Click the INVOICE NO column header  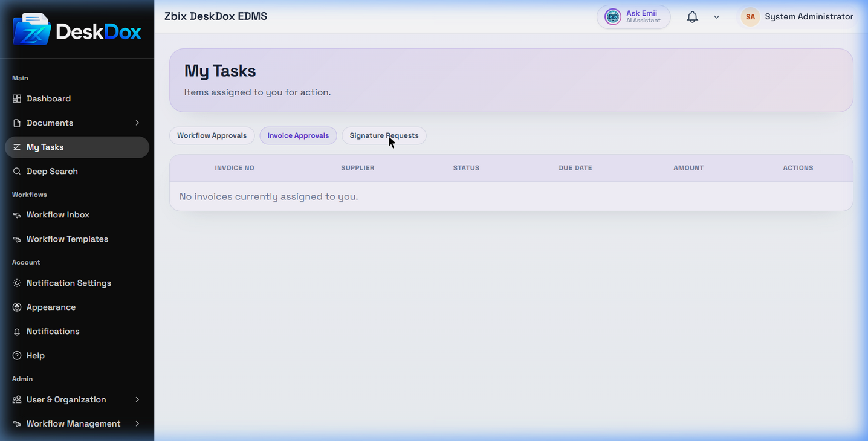(235, 168)
